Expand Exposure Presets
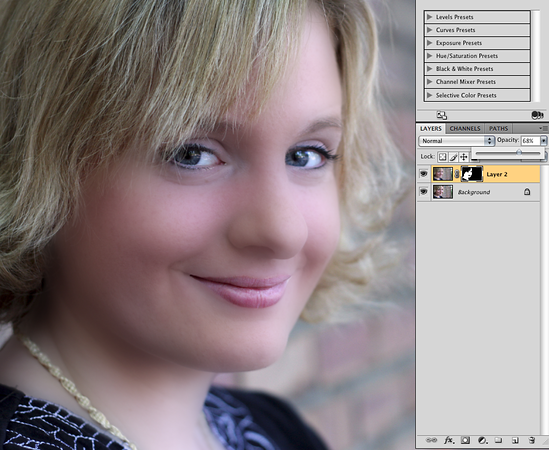 (x=429, y=43)
